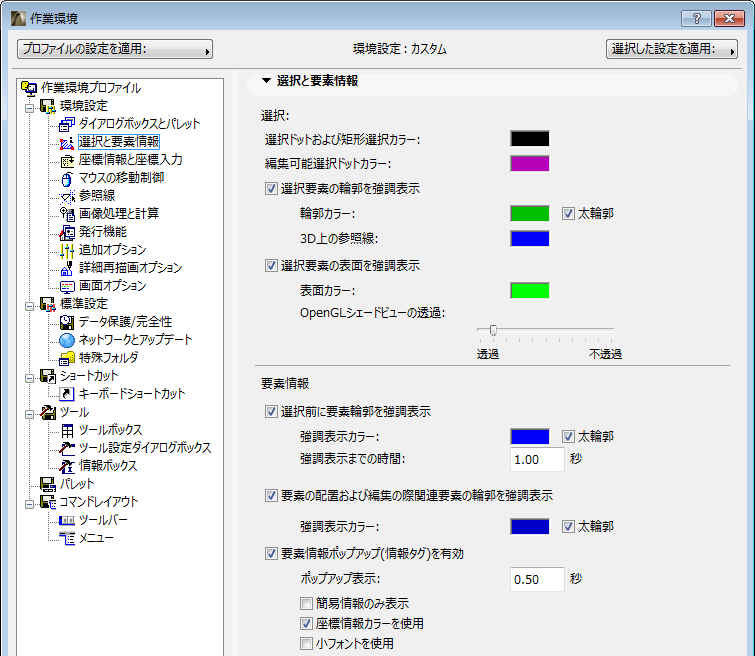Click the 特殊フォルダ folder icon
The width and height of the screenshot is (755, 656).
[x=66, y=358]
